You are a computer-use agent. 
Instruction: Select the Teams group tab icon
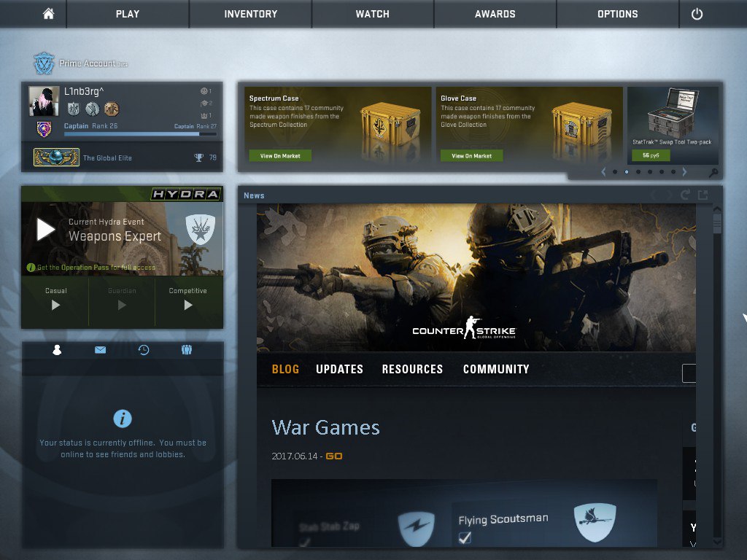[x=187, y=350]
